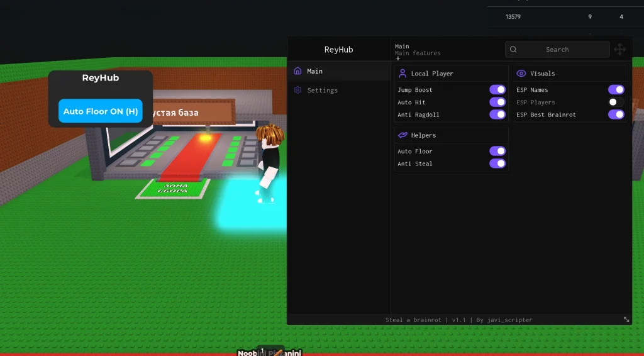Viewport: 644px width, 356px height.
Task: Switch off ESP Best Brainrot
Action: pyautogui.click(x=616, y=115)
